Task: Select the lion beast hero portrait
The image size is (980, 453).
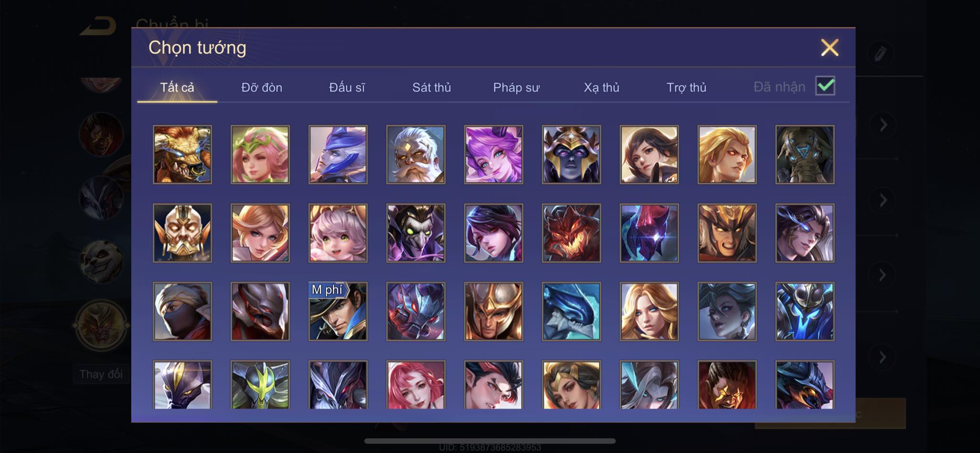Action: (182, 155)
